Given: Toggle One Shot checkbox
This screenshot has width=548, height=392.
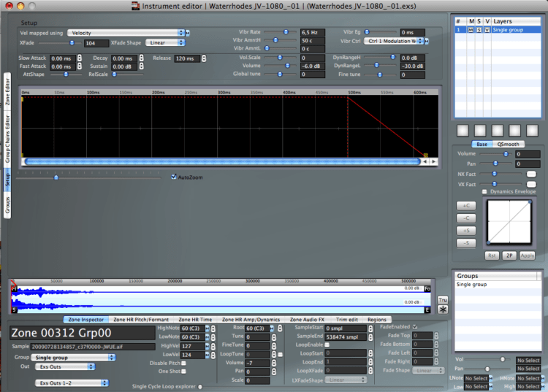Looking at the screenshot, I should point(183,372).
